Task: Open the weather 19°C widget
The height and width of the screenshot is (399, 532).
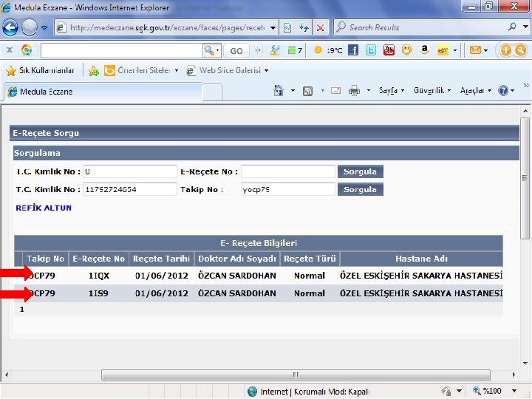Action: pyautogui.click(x=328, y=50)
